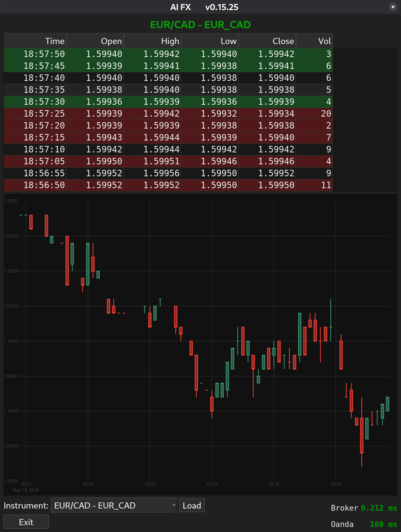Select the High column header
Image resolution: width=401 pixels, height=532 pixels.
pos(153,41)
